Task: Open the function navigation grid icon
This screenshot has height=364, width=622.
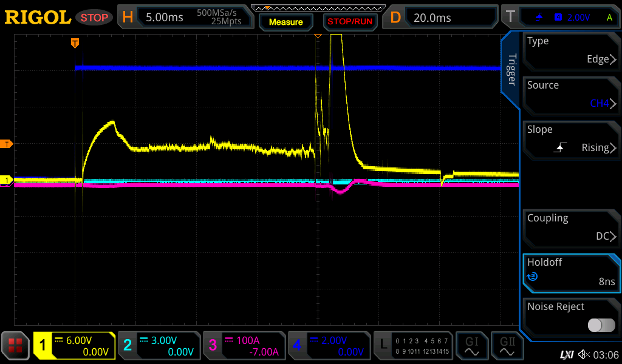Action: 16,346
